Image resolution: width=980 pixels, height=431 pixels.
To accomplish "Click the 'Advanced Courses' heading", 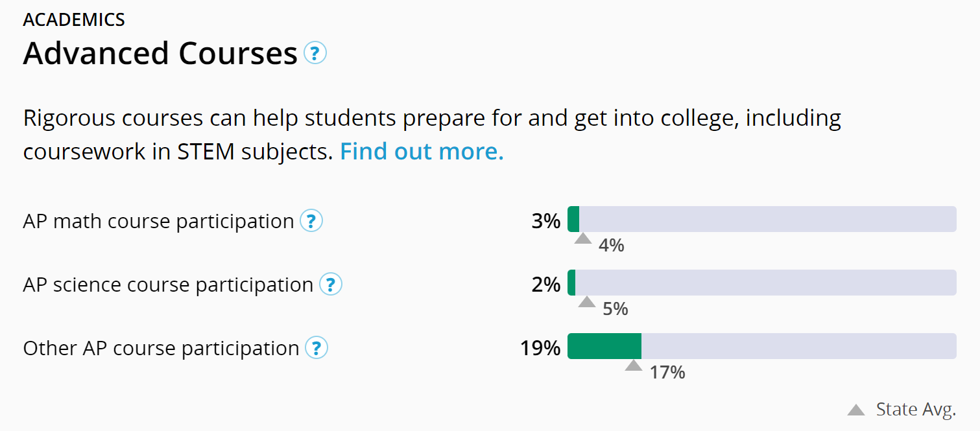I will tap(160, 53).
